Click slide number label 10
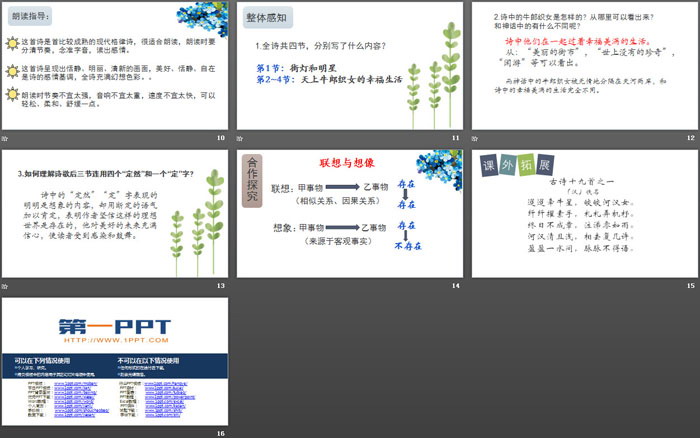 tap(221, 138)
